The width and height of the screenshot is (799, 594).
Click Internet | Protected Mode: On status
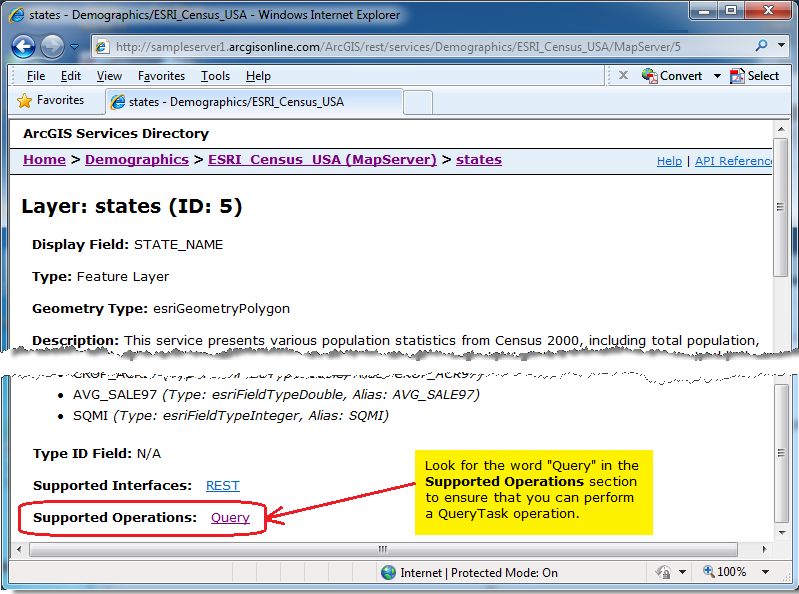479,573
